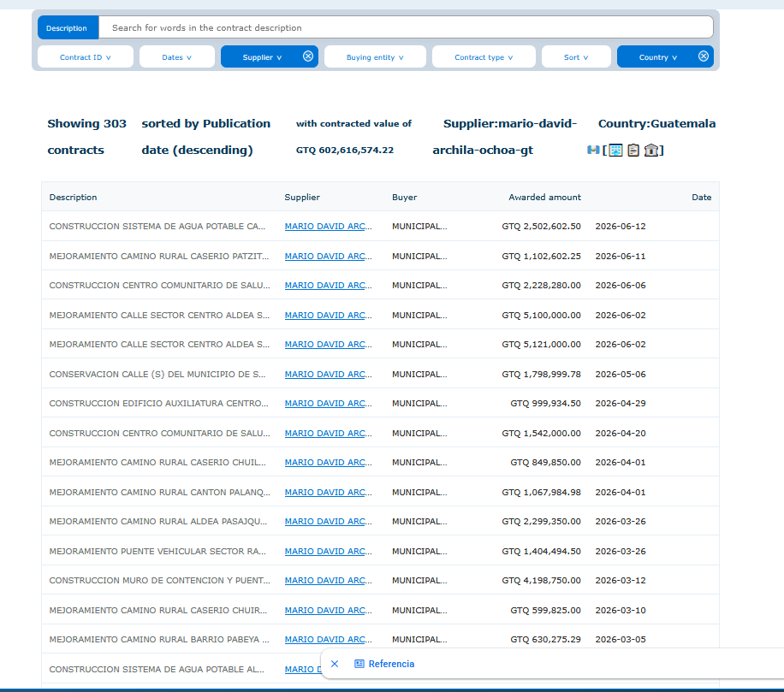Click the Referencia card icon
The width and height of the screenshot is (784, 692).
(359, 664)
